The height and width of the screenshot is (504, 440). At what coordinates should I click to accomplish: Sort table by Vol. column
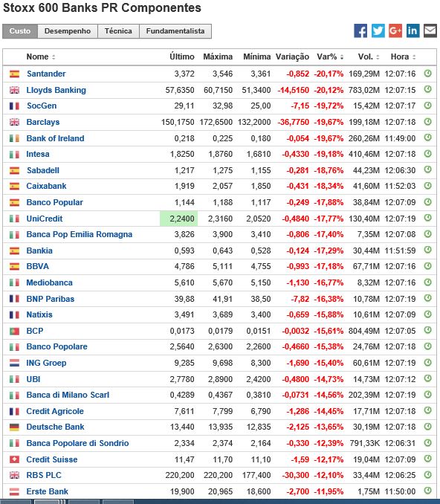point(369,57)
